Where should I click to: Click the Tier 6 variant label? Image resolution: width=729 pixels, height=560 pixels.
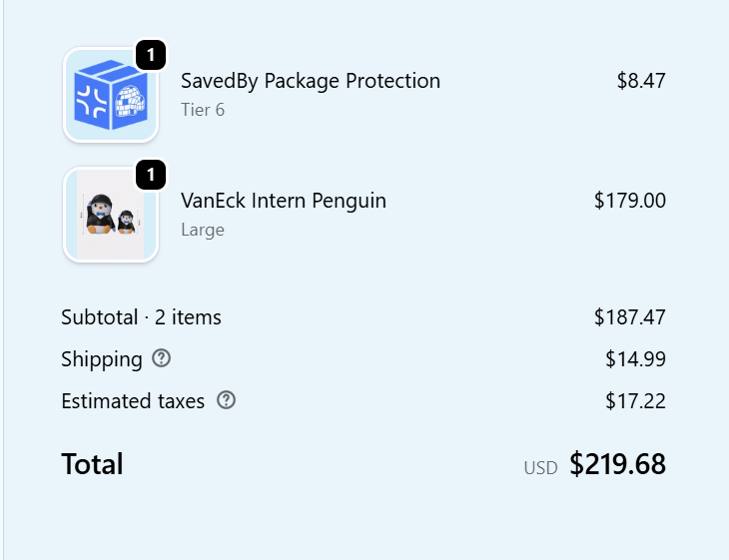click(x=202, y=110)
